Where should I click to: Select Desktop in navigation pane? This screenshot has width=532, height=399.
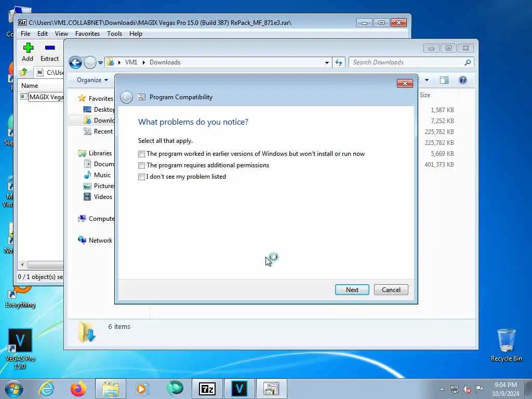(x=99, y=109)
